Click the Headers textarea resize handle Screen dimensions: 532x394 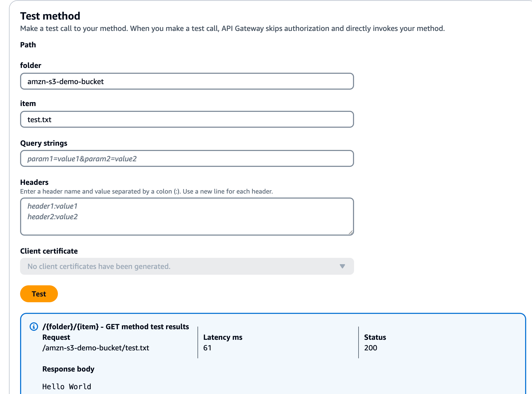[x=351, y=232]
